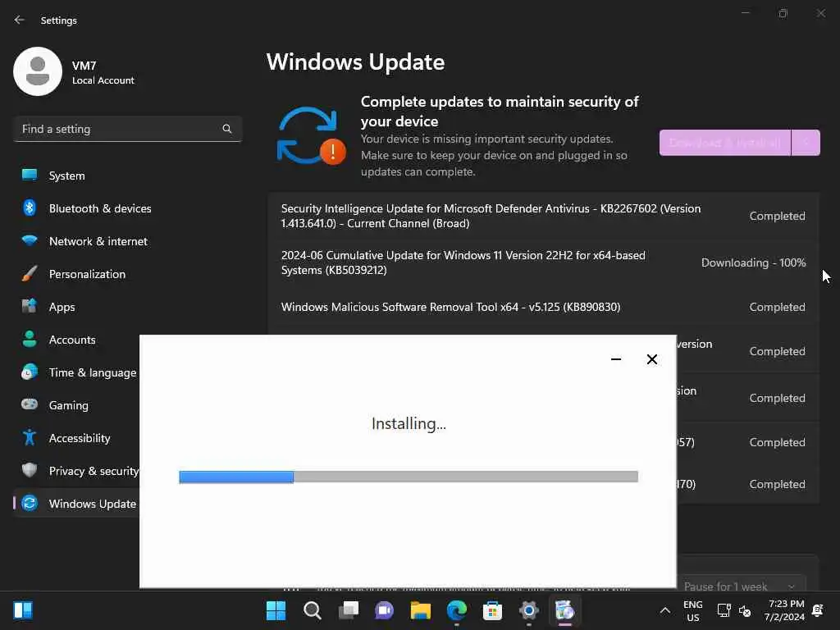Viewport: 840px width, 630px height.
Task: Select Windows Update in sidebar
Action: click(x=92, y=504)
